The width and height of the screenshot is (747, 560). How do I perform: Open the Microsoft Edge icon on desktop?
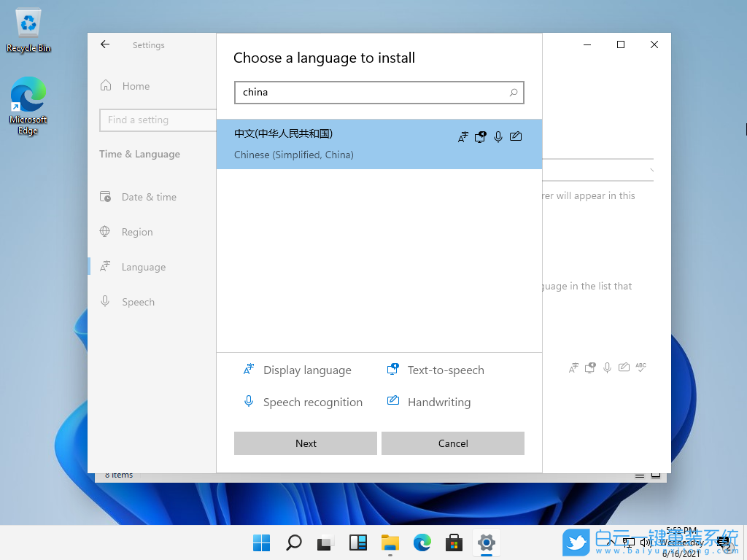pyautogui.click(x=28, y=98)
